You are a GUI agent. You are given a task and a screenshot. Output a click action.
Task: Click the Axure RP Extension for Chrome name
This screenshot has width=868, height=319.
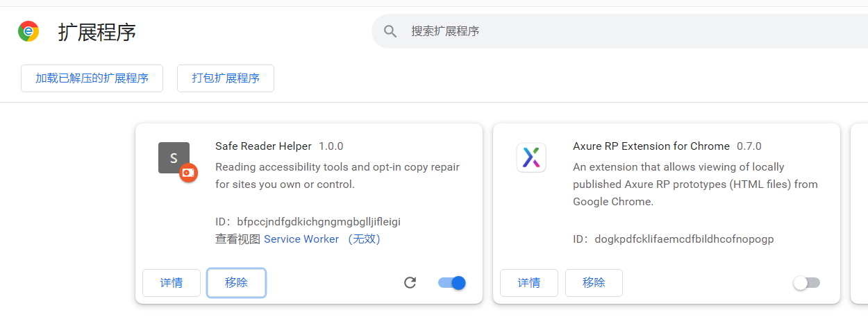pos(651,146)
